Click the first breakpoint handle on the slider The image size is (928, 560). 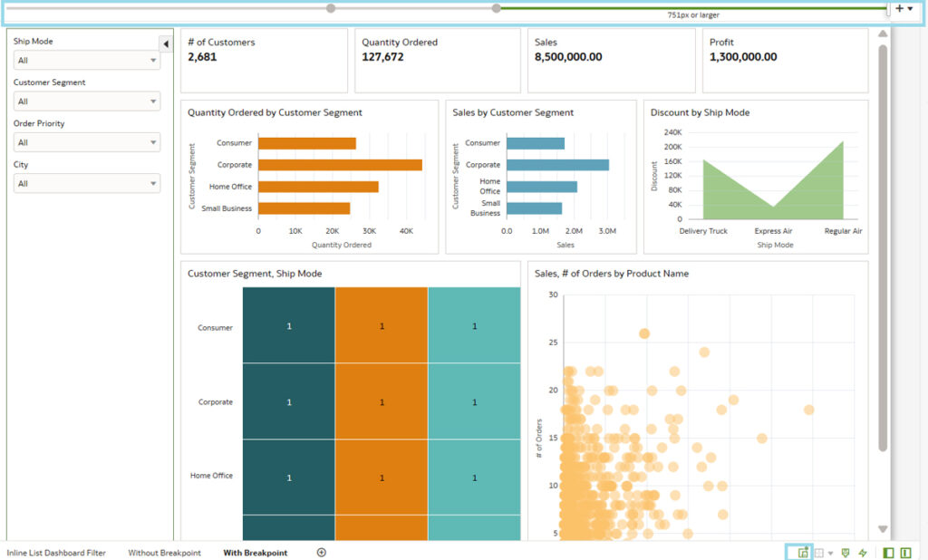[331, 8]
